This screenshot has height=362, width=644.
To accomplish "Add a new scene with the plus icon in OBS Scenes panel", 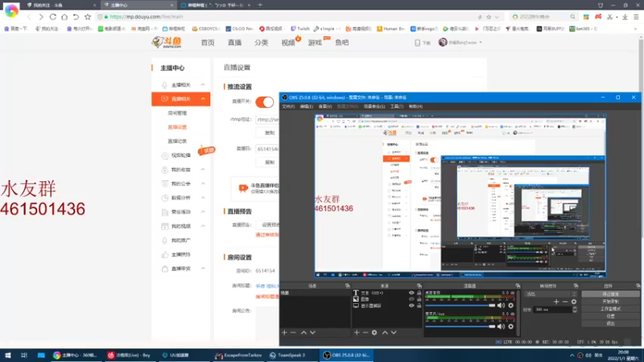I will click(284, 332).
